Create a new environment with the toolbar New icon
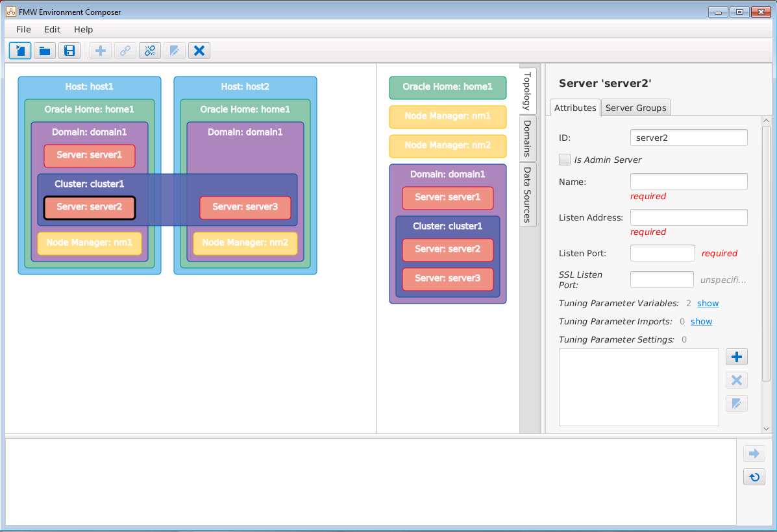 pyautogui.click(x=20, y=51)
